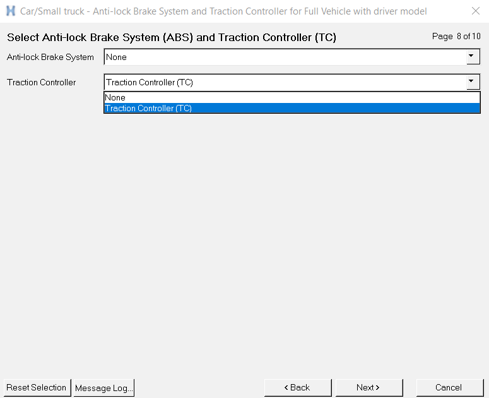The image size is (489, 398).
Task: Click the Traction Controller combo box field
Action: 292,82
